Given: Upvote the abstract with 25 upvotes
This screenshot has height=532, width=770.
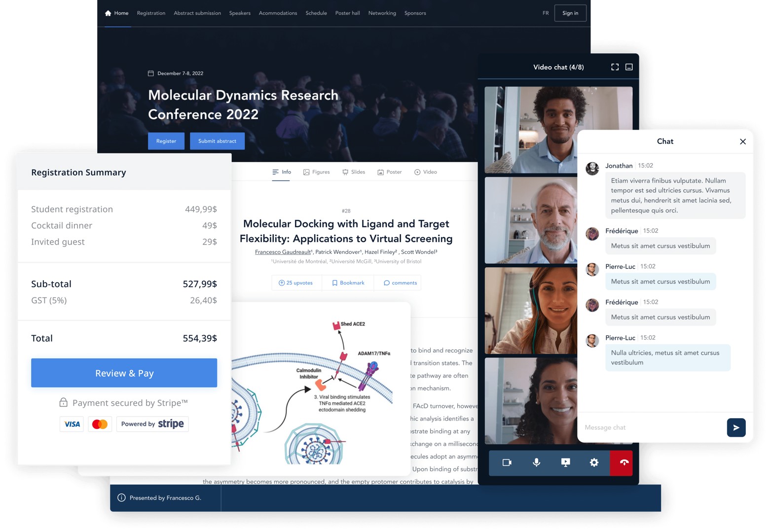Looking at the screenshot, I should click(296, 283).
